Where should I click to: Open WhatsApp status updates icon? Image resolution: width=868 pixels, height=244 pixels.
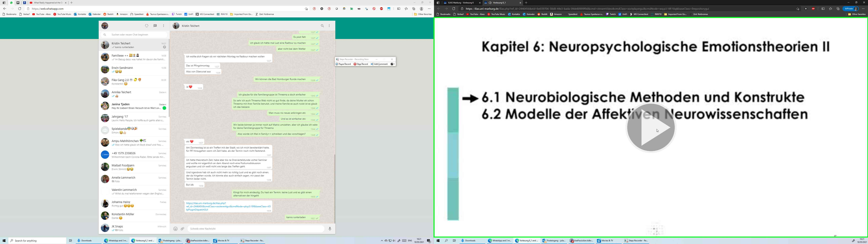pos(147,26)
